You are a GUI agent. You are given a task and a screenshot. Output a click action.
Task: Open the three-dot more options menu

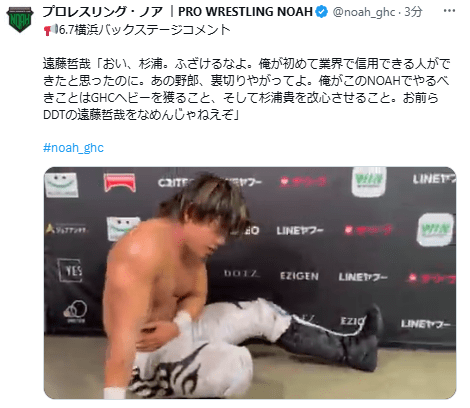[449, 11]
